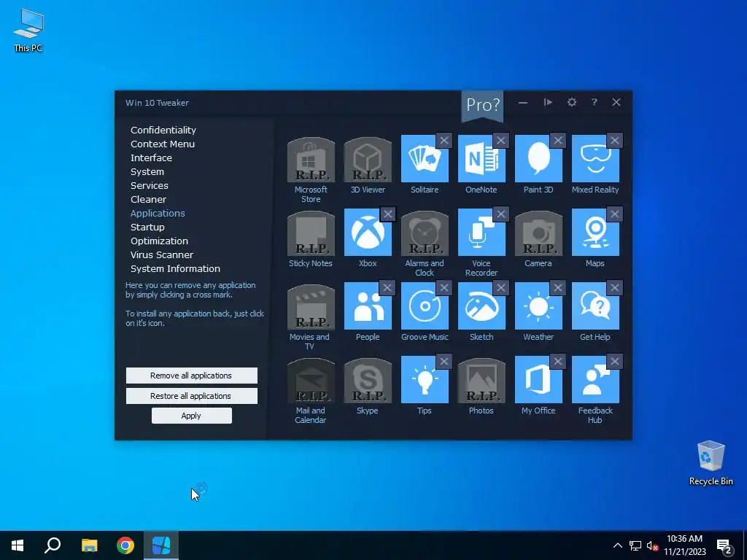Open the Confidentiality section
Screen dimensions: 747x560
point(163,130)
